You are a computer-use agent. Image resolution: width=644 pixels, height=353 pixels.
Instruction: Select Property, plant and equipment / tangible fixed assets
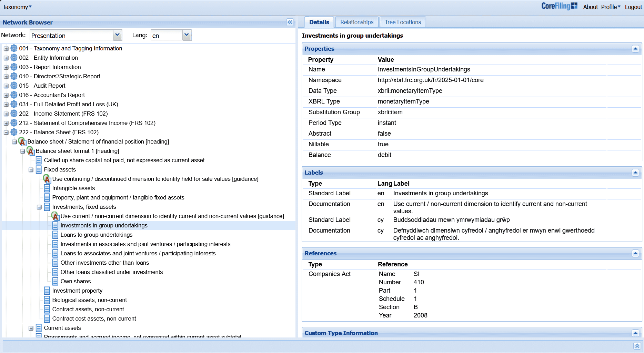coord(118,197)
